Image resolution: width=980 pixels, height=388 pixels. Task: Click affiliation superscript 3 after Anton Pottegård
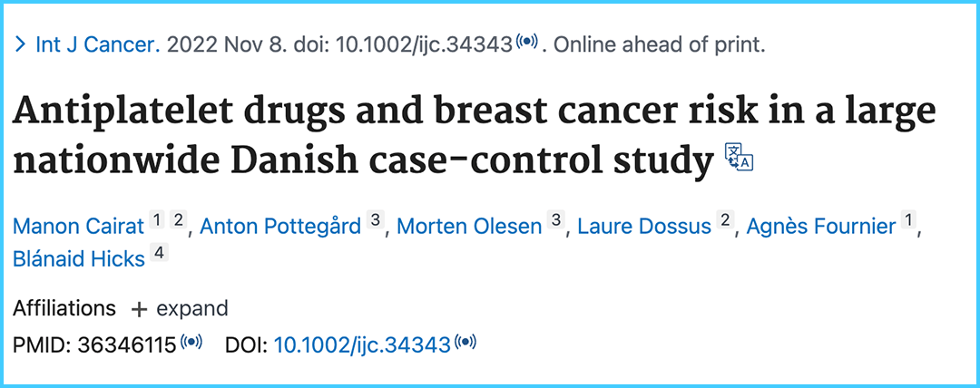(375, 220)
